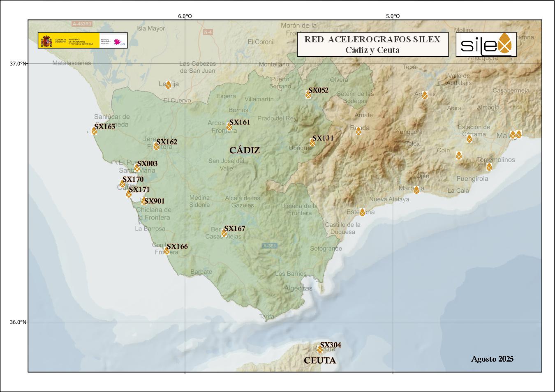Click the Red Acelerografos Silex title box
Screen dimensions: 555x392
[x=372, y=44]
